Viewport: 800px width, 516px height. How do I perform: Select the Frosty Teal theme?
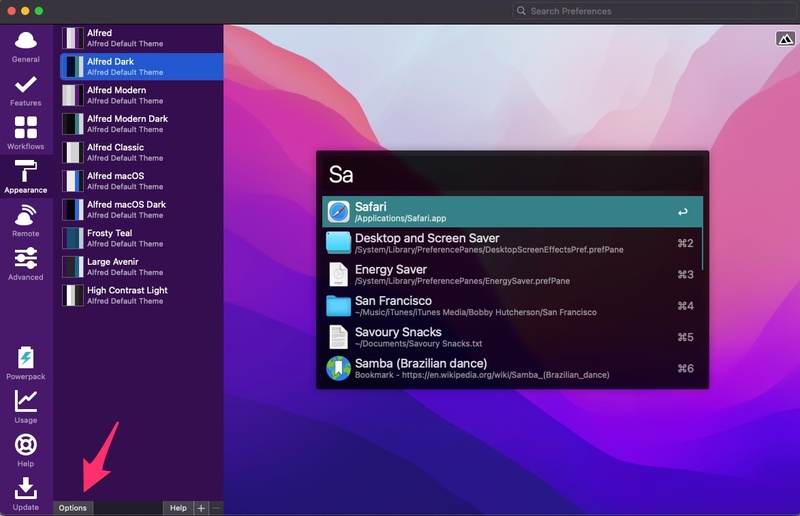click(142, 238)
